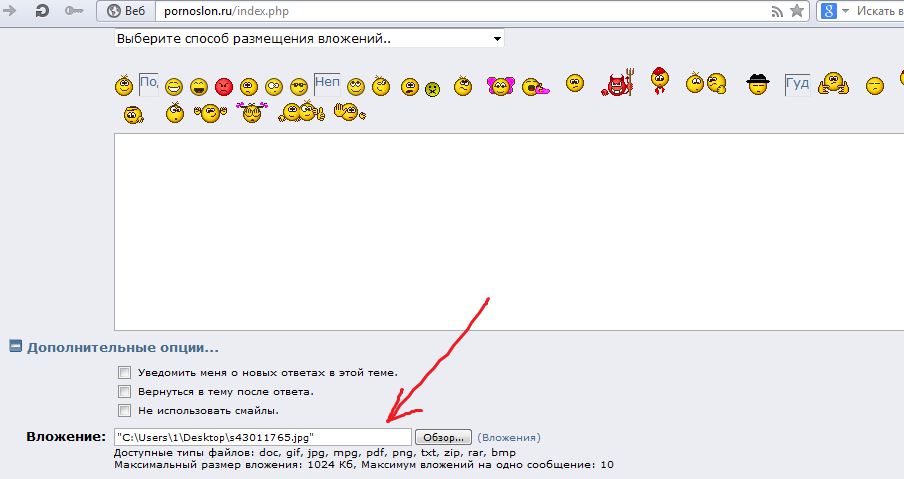This screenshot has height=479, width=904.
Task: Collapse 'Дополнительные опции...' section
Action: tap(16, 346)
